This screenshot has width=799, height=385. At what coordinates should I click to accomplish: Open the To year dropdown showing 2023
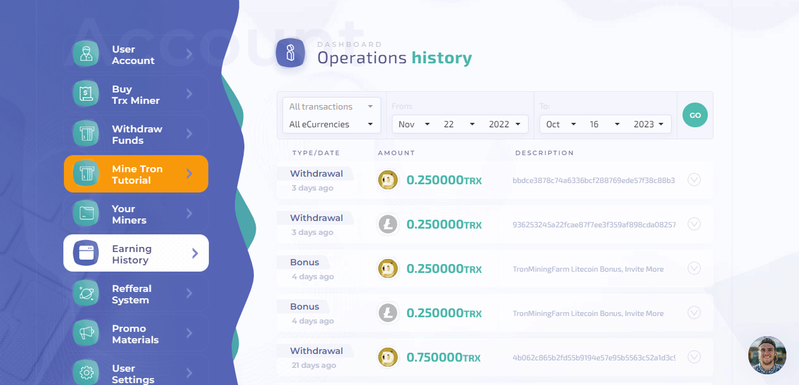(649, 124)
